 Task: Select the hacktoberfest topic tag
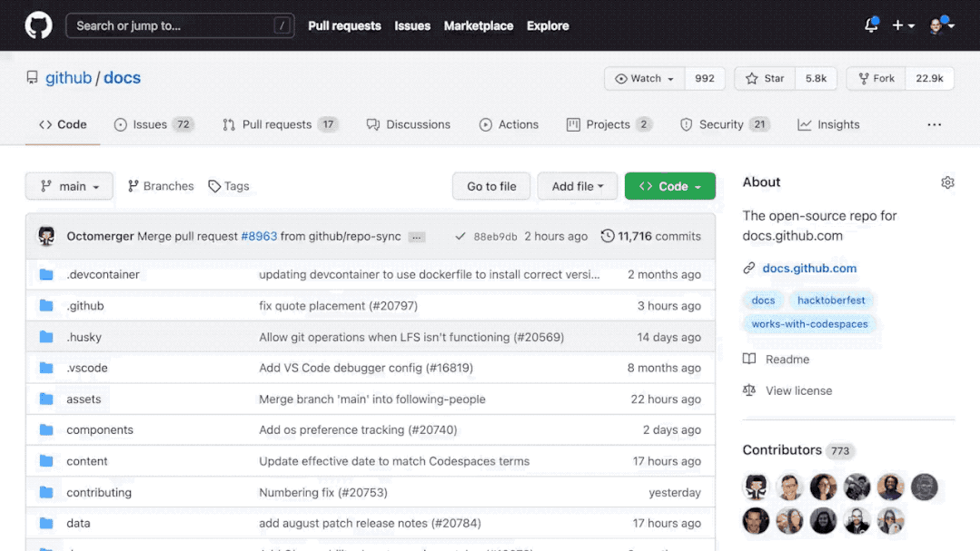(x=831, y=300)
